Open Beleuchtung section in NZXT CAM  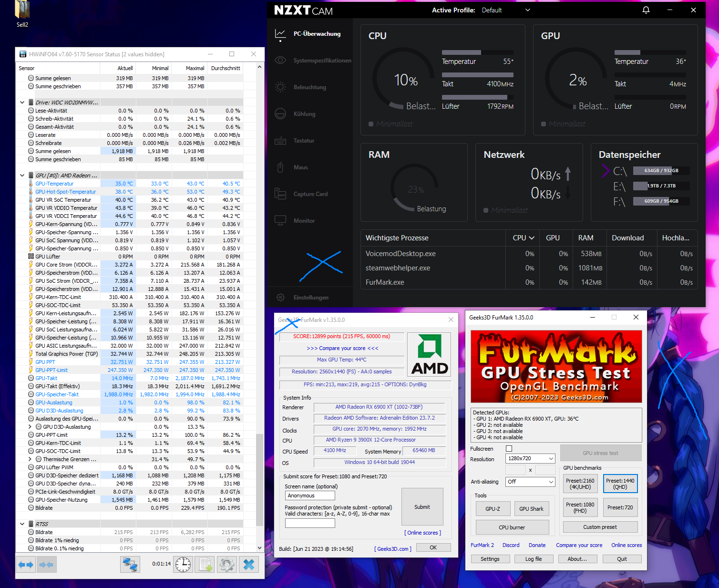point(310,87)
